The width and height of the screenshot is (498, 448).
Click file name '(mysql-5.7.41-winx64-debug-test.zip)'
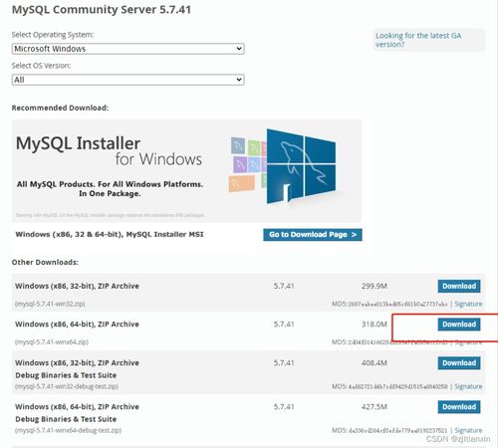69,430
